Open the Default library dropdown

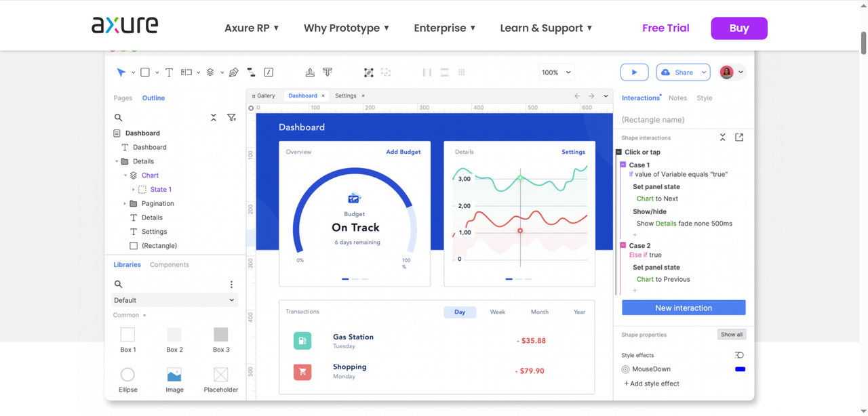(x=175, y=300)
